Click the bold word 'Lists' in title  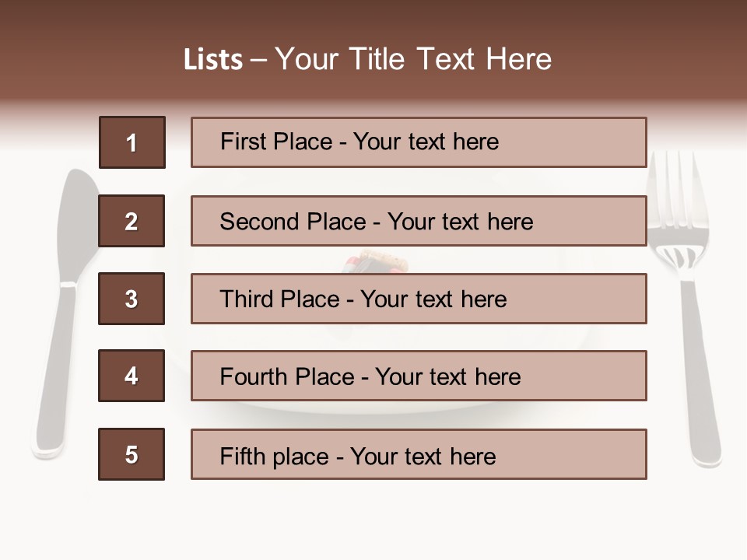tap(213, 60)
